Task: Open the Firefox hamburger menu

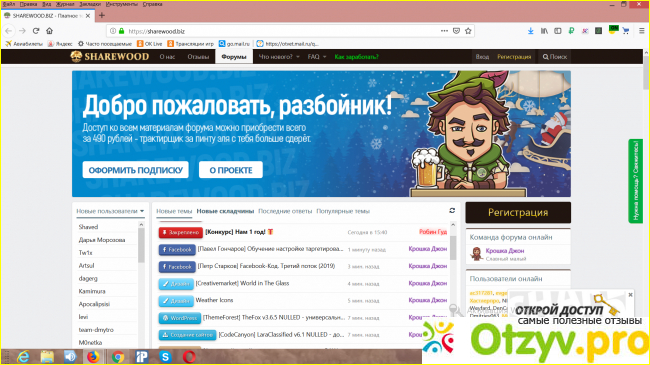Action: (x=641, y=31)
